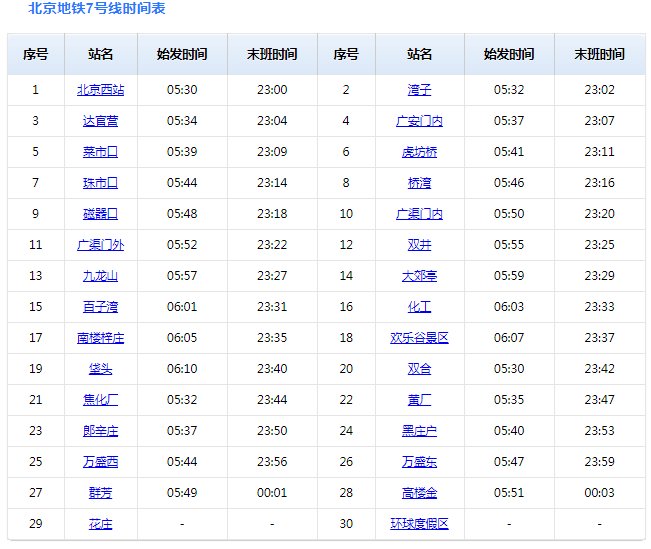Screen dimensions: 651x549
Task: Click the 23:11 last train time
Action: (600, 152)
